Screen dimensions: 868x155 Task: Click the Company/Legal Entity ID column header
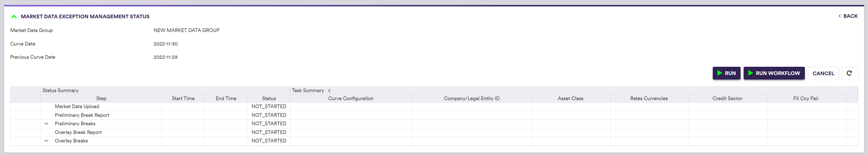[x=472, y=98]
